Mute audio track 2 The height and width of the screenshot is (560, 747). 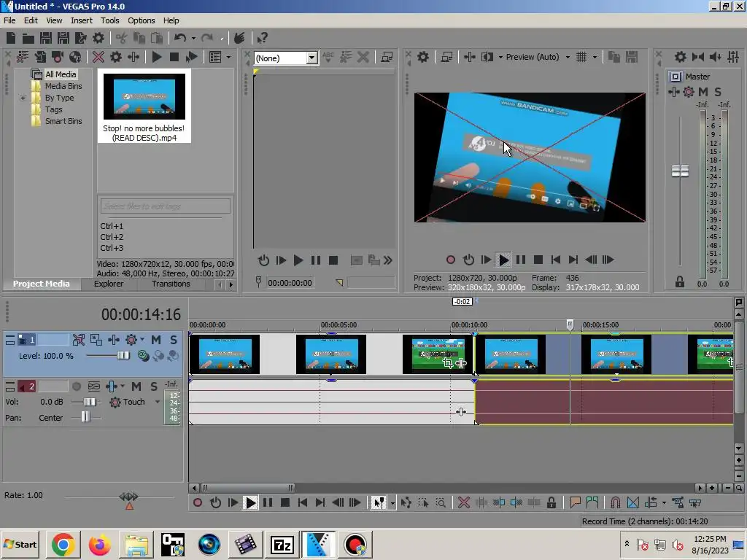[136, 386]
